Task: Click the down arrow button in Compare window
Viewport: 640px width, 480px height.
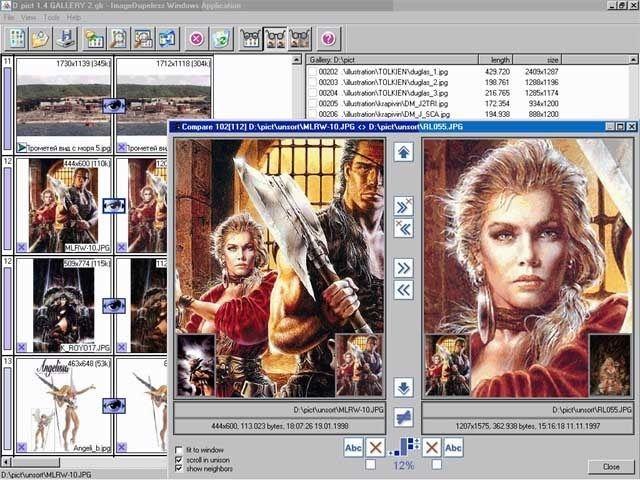Action: [403, 387]
